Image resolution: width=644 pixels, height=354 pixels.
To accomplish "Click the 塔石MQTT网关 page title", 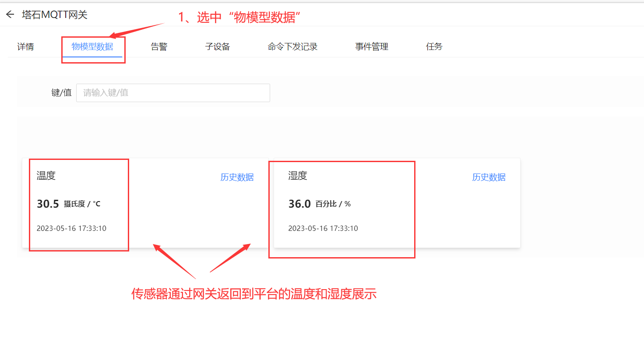I will pyautogui.click(x=55, y=14).
